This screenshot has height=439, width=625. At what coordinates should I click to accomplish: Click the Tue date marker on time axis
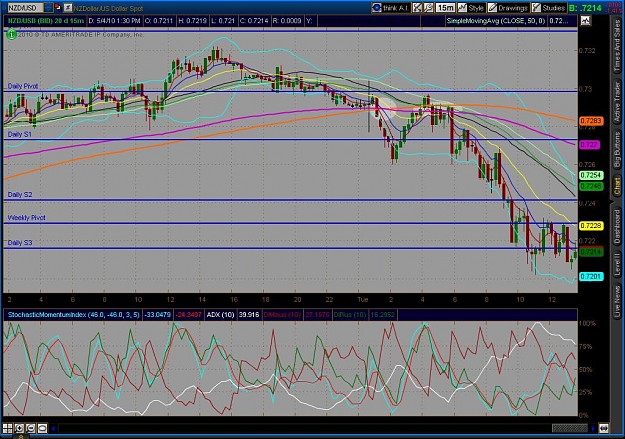pos(363,299)
